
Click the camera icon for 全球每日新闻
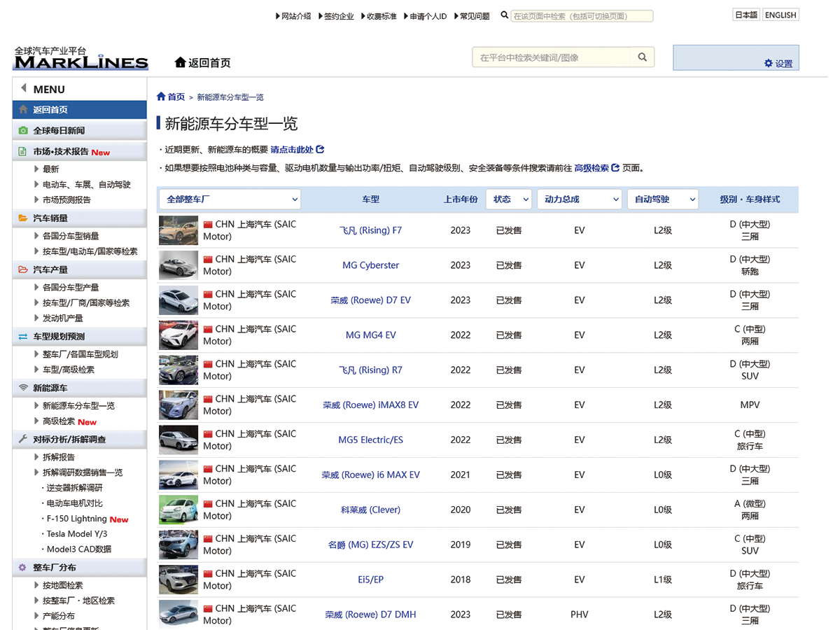pos(23,130)
